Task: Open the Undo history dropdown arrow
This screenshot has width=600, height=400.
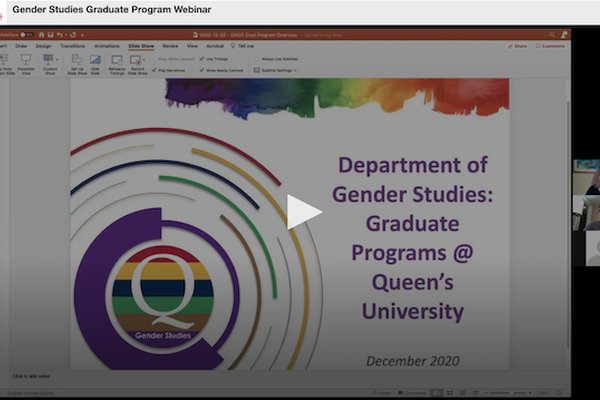Action: tap(66, 35)
